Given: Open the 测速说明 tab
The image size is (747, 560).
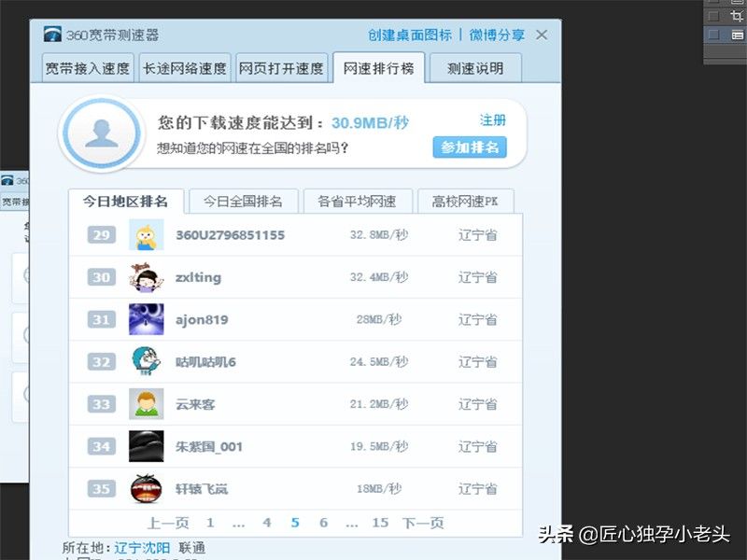Looking at the screenshot, I should coord(475,68).
